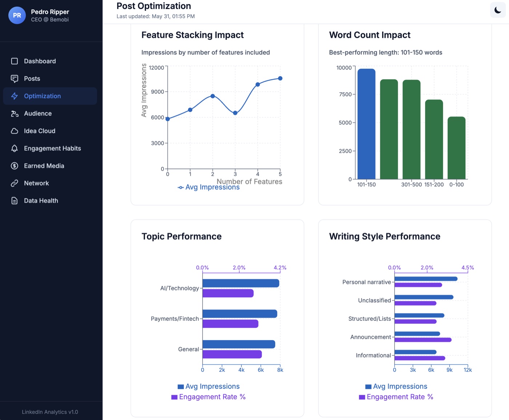Go to Earned Media
The image size is (509, 420).
coord(50,166)
